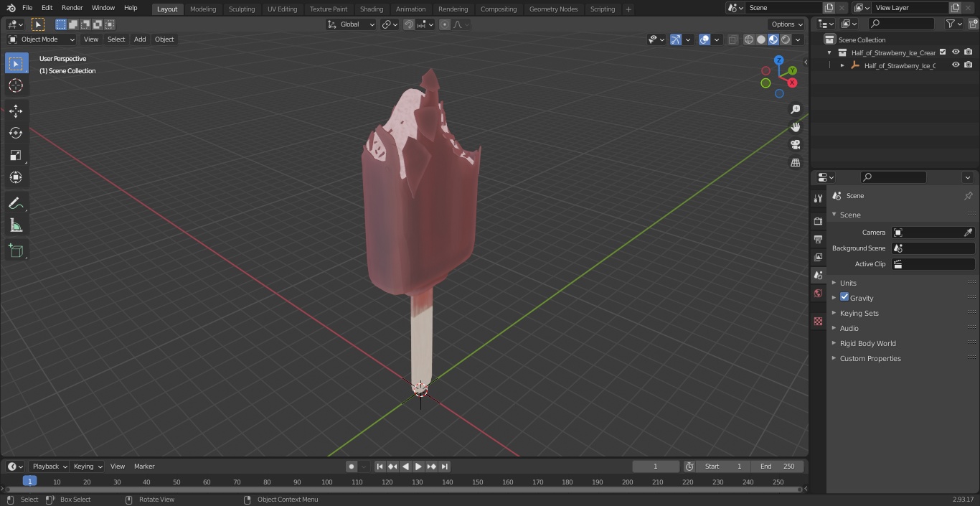Open the Render menu

pos(72,8)
